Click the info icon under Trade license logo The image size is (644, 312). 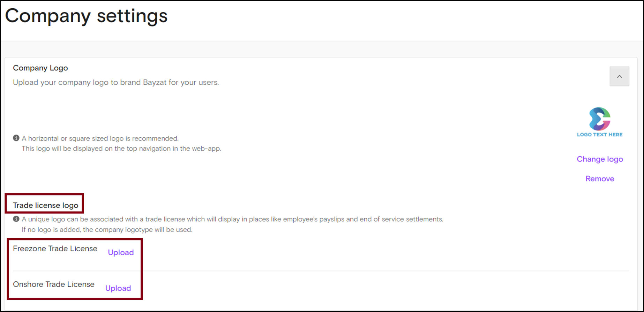click(16, 219)
